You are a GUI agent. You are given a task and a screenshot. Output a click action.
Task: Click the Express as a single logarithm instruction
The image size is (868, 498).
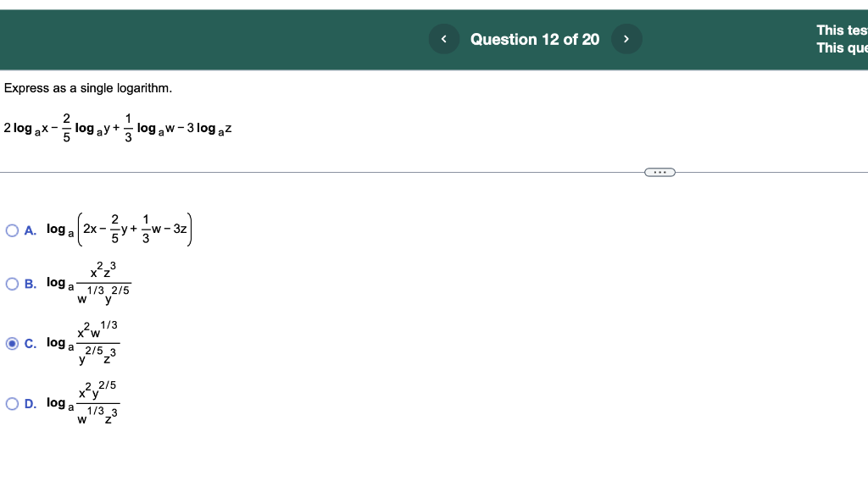(x=87, y=87)
